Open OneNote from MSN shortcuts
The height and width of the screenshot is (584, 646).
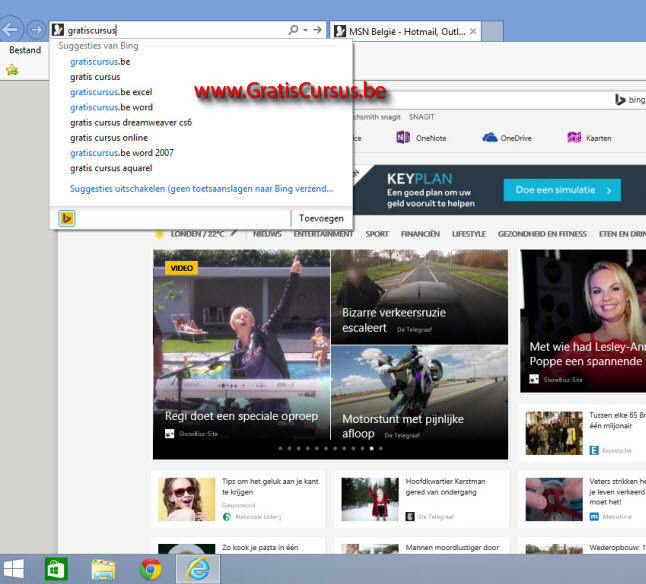pyautogui.click(x=421, y=138)
